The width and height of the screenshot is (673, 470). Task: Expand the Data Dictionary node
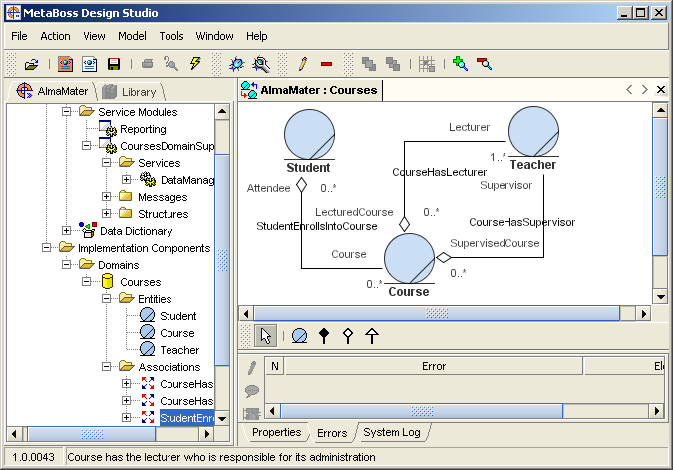(66, 230)
